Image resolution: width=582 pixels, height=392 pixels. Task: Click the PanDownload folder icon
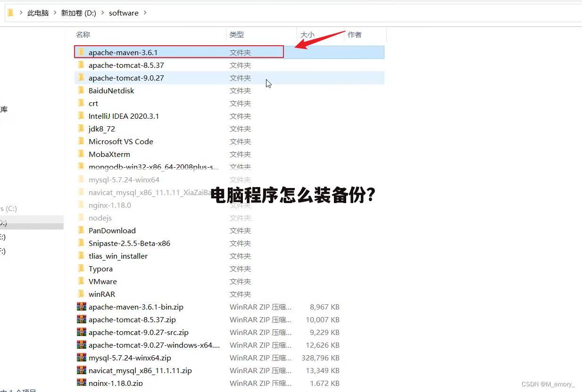(x=81, y=230)
